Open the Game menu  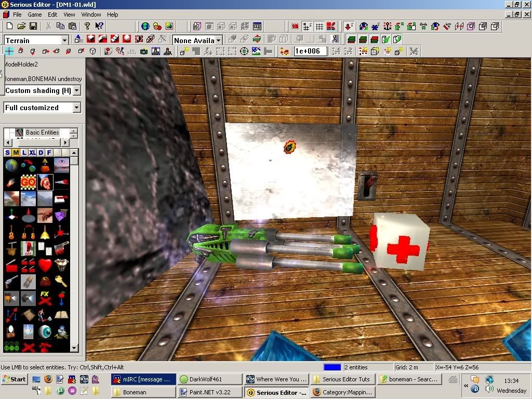tap(35, 15)
